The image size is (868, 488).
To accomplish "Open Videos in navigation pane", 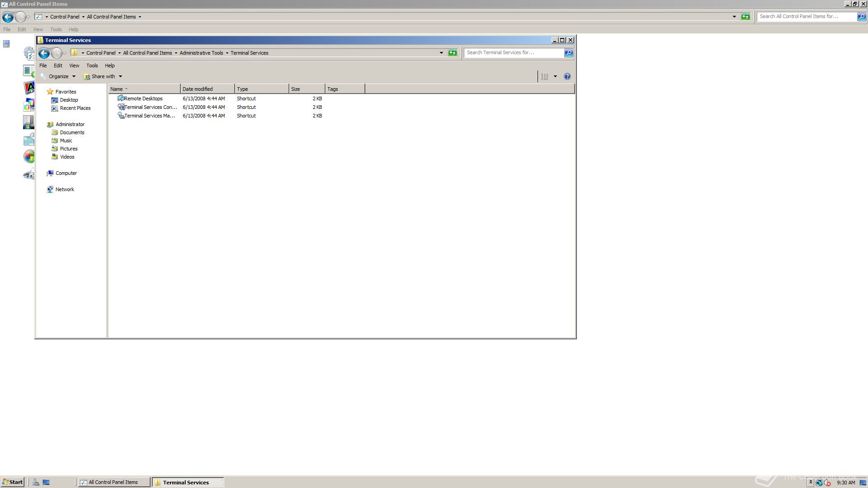I will tap(67, 157).
